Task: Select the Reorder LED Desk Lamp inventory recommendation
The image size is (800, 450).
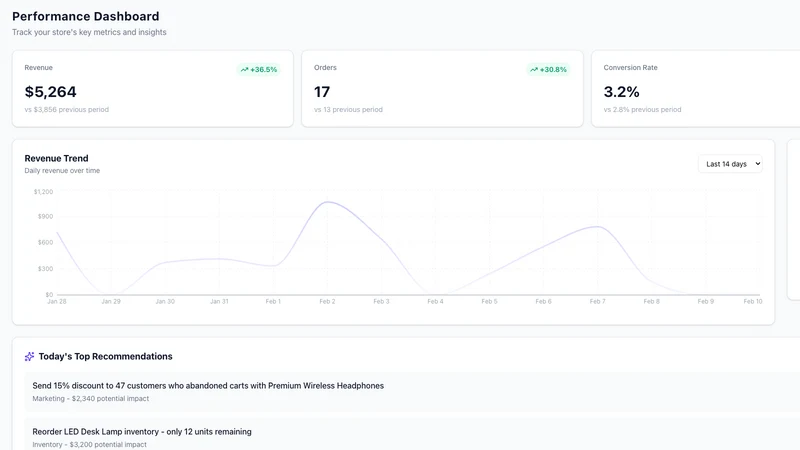Action: (412, 434)
